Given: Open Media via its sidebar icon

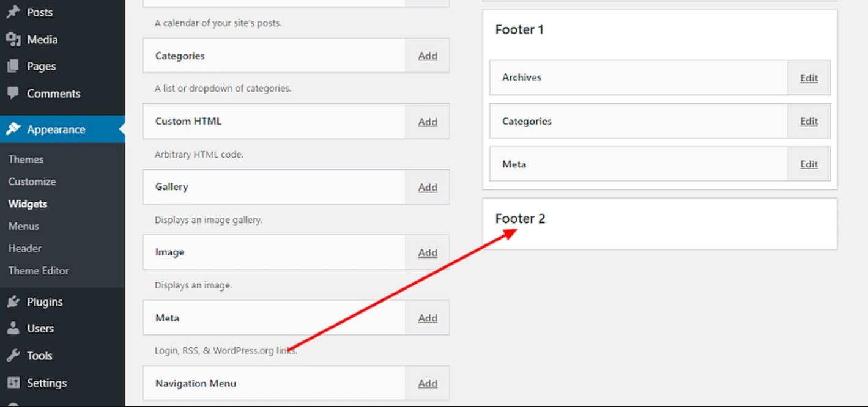Looking at the screenshot, I should pyautogui.click(x=12, y=39).
